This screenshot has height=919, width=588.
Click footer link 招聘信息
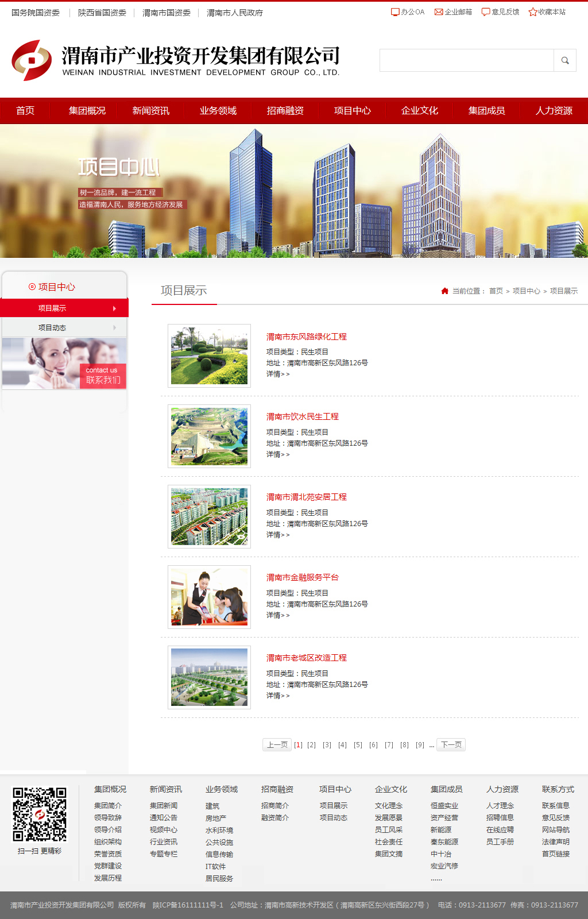pos(500,818)
